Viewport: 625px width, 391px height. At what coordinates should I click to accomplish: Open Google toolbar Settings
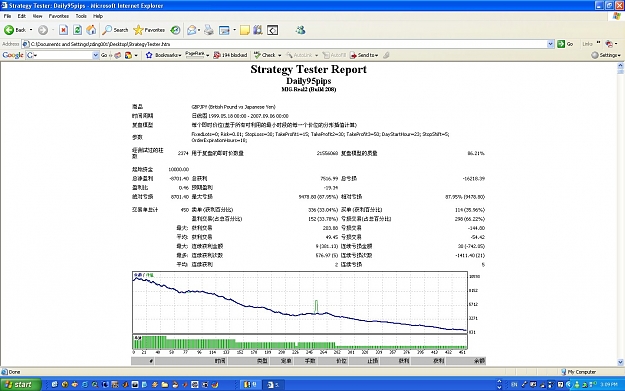pyautogui.click(x=606, y=55)
